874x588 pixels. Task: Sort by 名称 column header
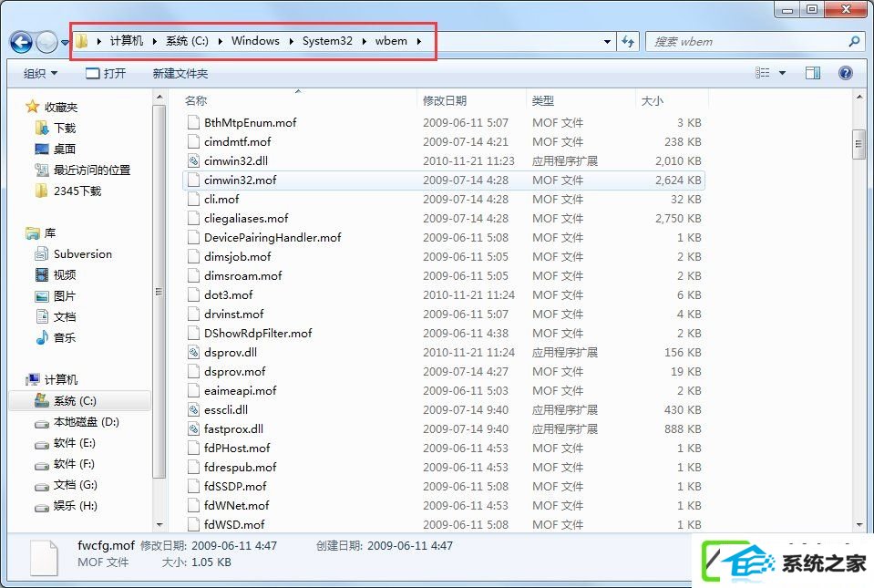pos(196,101)
